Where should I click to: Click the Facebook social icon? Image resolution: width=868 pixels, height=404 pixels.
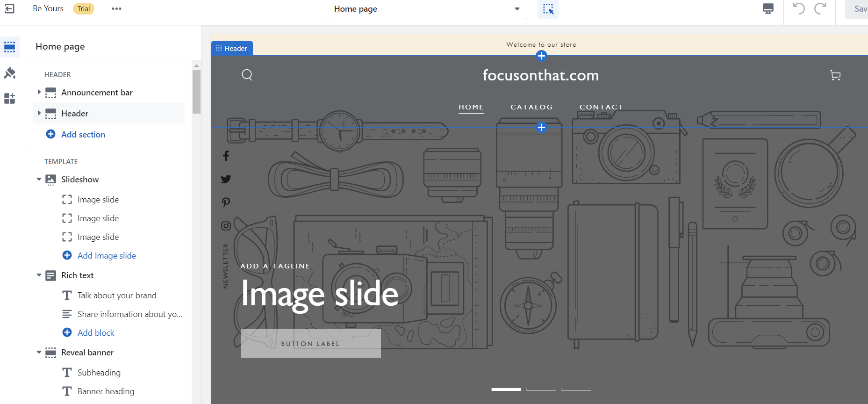point(226,156)
